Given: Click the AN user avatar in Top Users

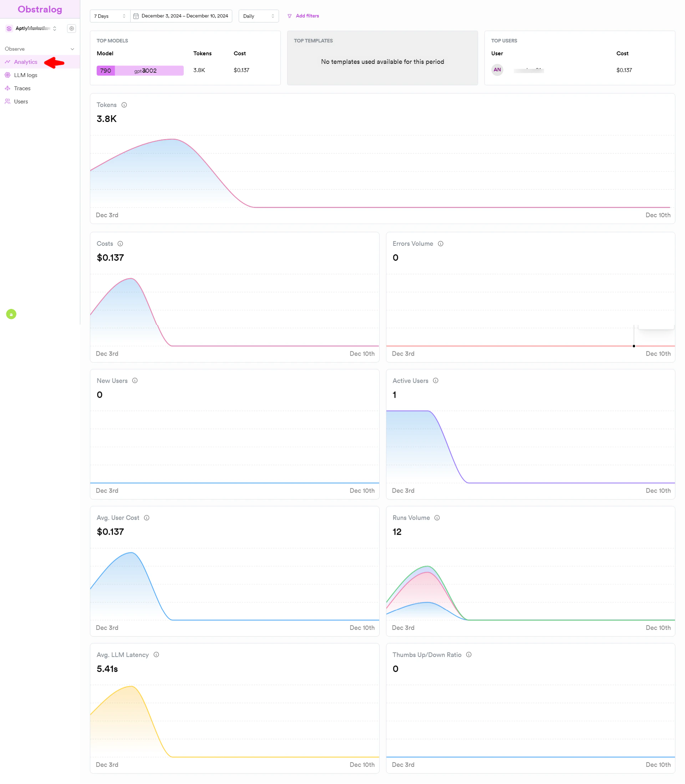Looking at the screenshot, I should click(497, 70).
